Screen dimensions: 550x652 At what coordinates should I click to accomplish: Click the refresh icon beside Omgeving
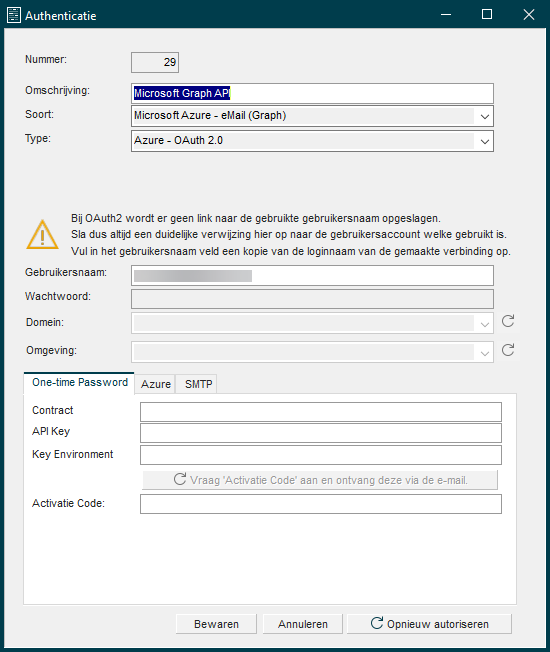508,350
